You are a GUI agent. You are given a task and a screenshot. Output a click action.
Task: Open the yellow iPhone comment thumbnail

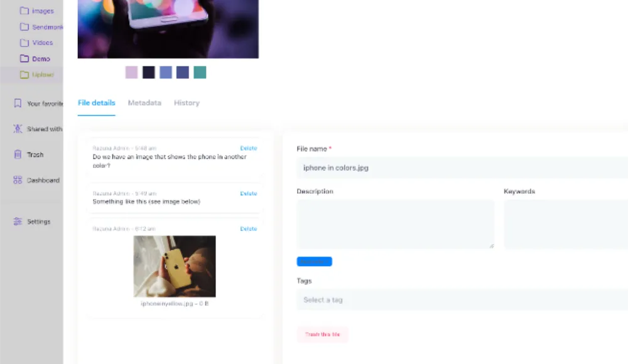[175, 266]
